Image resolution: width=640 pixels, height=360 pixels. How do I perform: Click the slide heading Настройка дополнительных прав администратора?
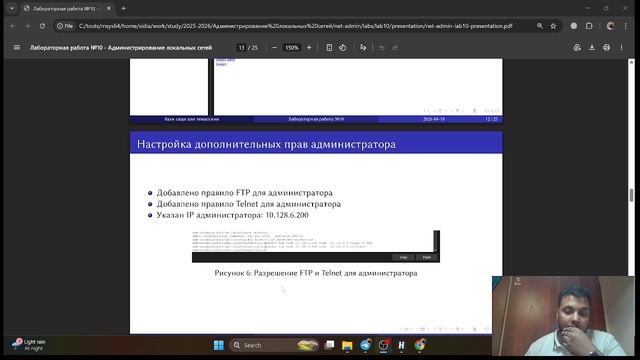(266, 144)
